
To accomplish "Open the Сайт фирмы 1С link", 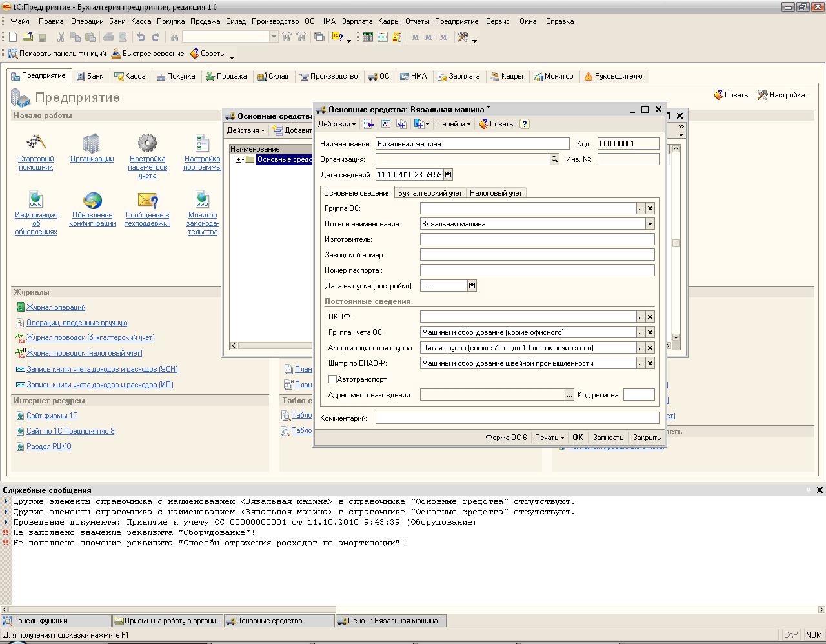I will 52,416.
